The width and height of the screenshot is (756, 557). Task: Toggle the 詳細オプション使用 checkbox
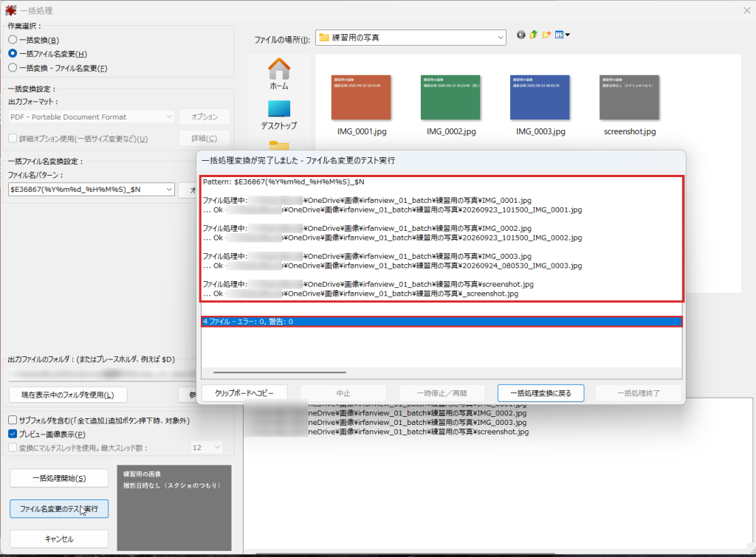coord(13,139)
